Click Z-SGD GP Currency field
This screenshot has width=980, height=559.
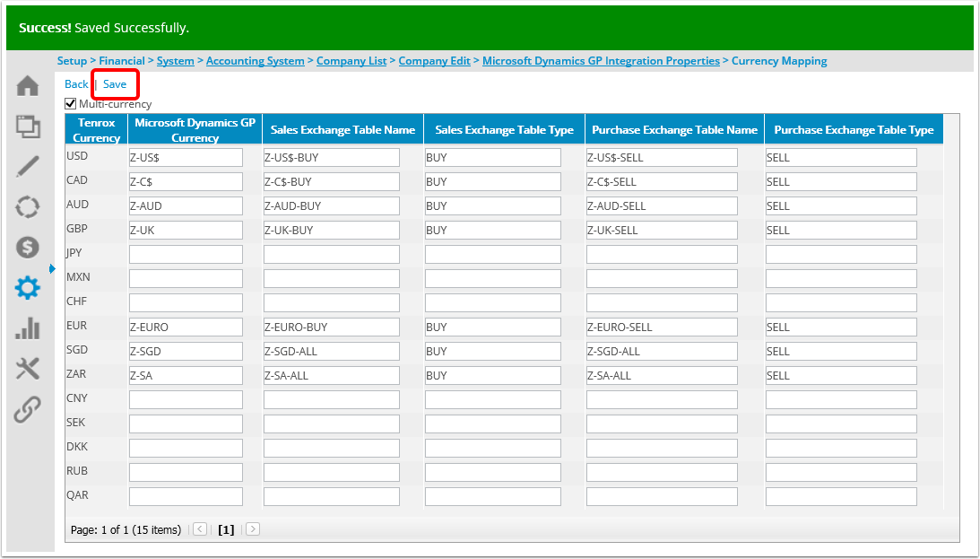click(x=186, y=352)
